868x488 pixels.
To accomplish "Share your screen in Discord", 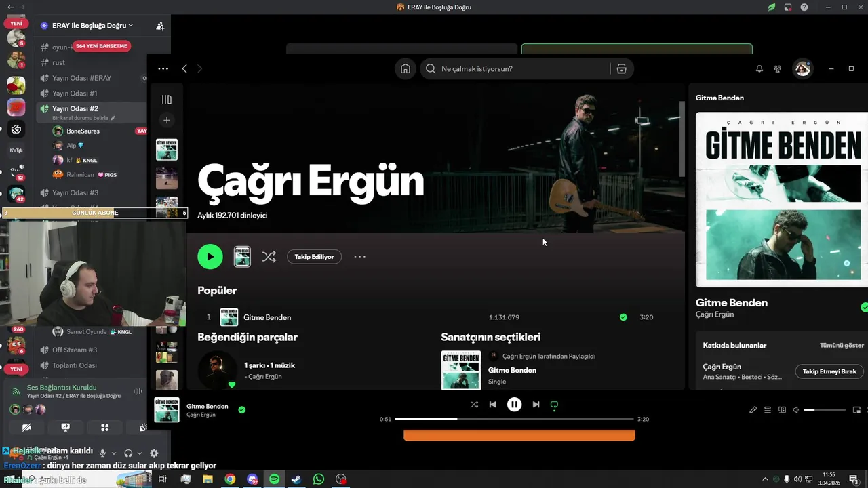I will click(66, 428).
